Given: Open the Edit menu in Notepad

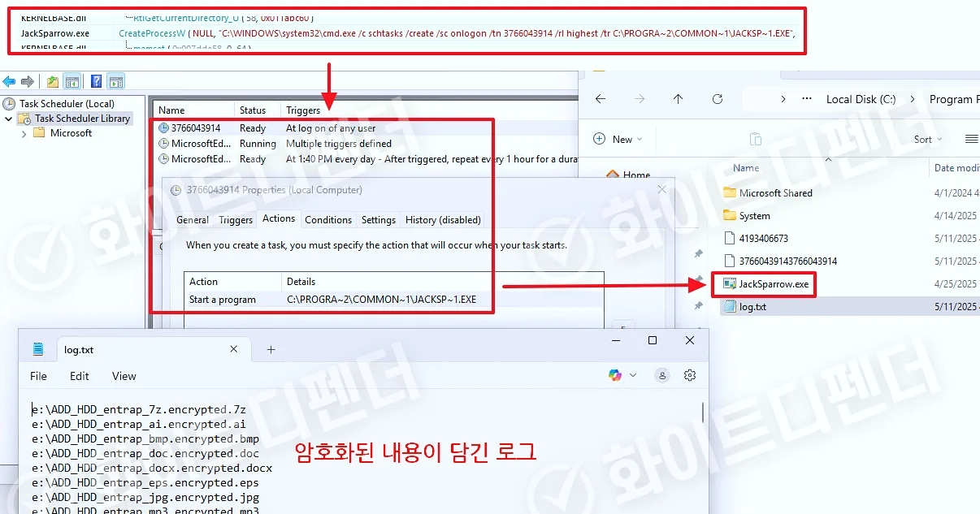Looking at the screenshot, I should pyautogui.click(x=79, y=376).
